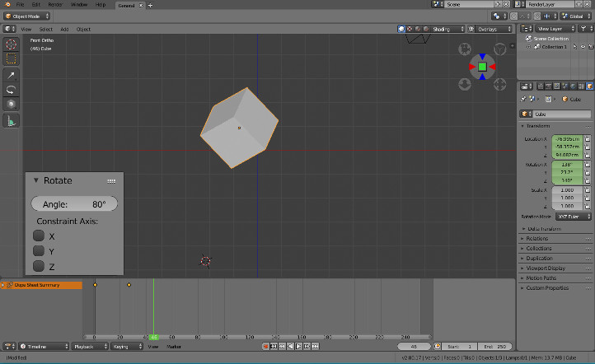Jump to timeline start frame

click(x=274, y=346)
